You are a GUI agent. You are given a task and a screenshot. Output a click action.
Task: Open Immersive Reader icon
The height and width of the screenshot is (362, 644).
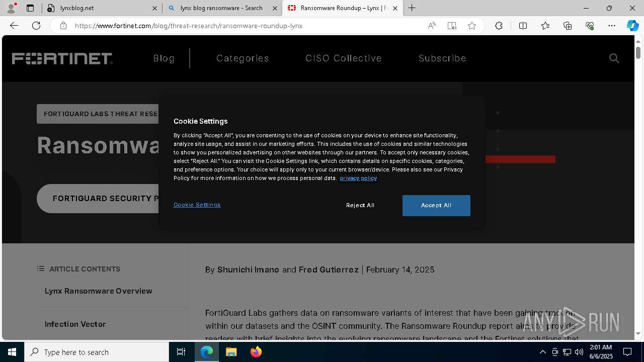coord(452,26)
